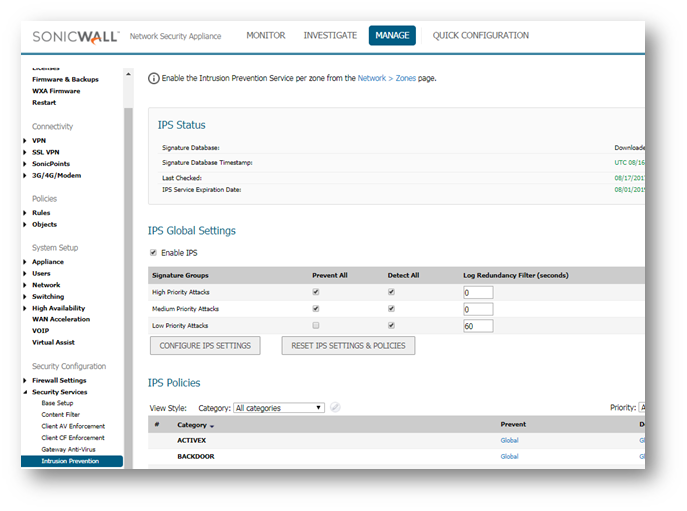Click CONFIGURE IPS SETTINGS button
The image size is (687, 511).
[205, 346]
